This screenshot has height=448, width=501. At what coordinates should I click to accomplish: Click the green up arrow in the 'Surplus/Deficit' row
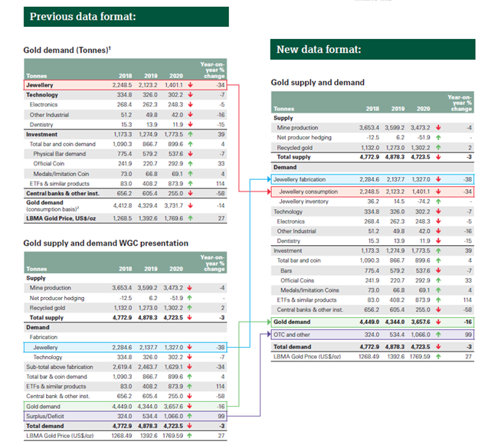click(189, 416)
